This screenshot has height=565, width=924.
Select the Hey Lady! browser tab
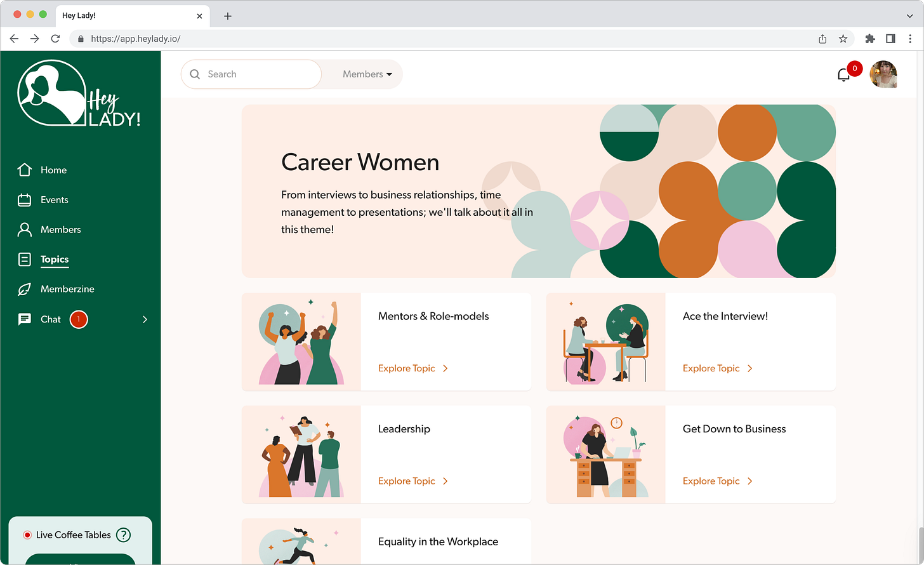pyautogui.click(x=132, y=16)
